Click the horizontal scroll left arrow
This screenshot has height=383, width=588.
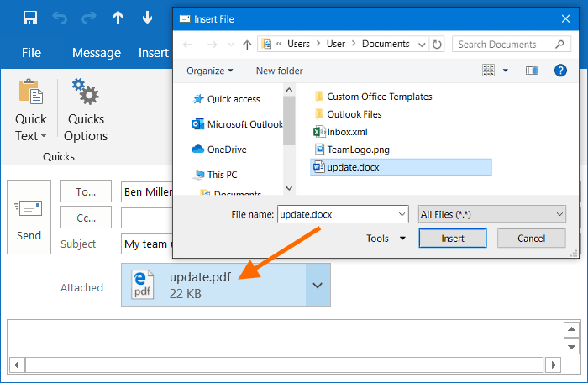(17, 365)
